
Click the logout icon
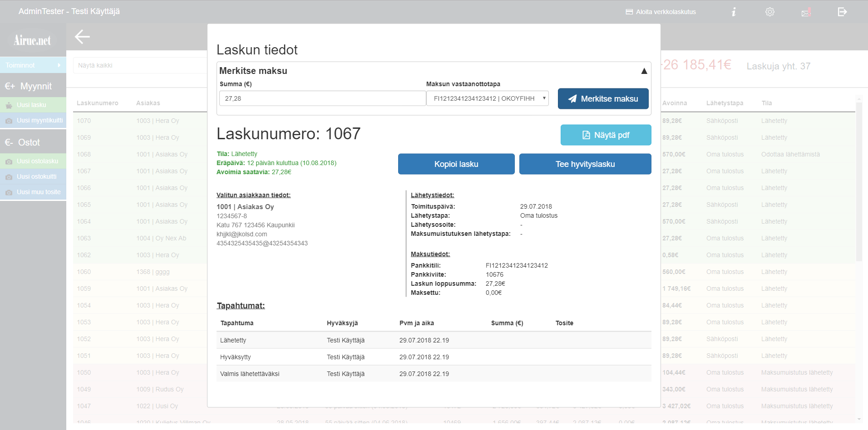click(x=842, y=12)
